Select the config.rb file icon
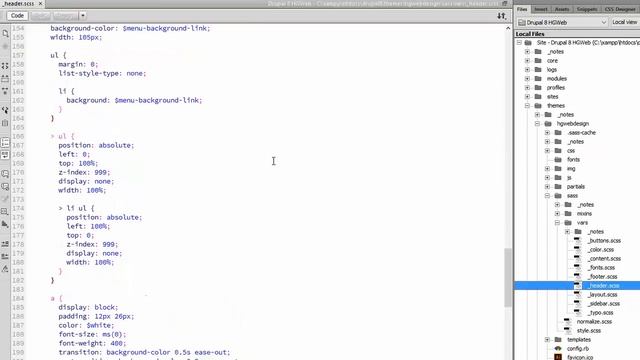The width and height of the screenshot is (640, 360). pyautogui.click(x=558, y=349)
